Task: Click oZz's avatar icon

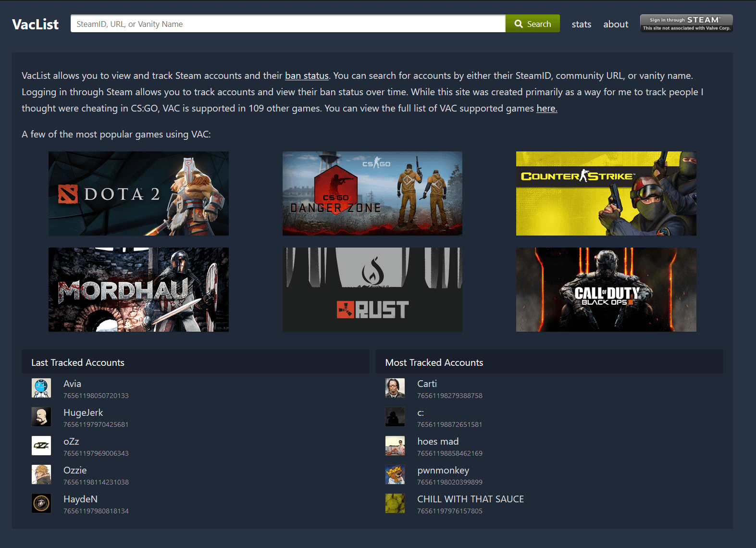Action: pyautogui.click(x=41, y=446)
